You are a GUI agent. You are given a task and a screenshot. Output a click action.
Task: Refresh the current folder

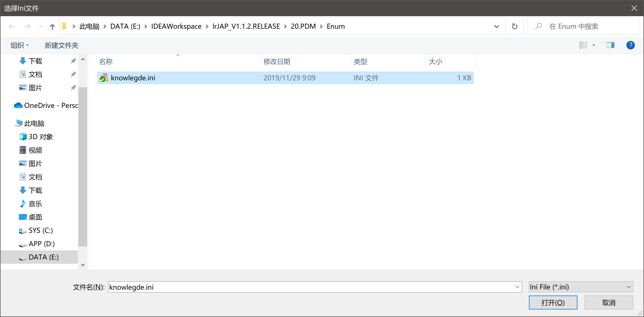pos(514,26)
